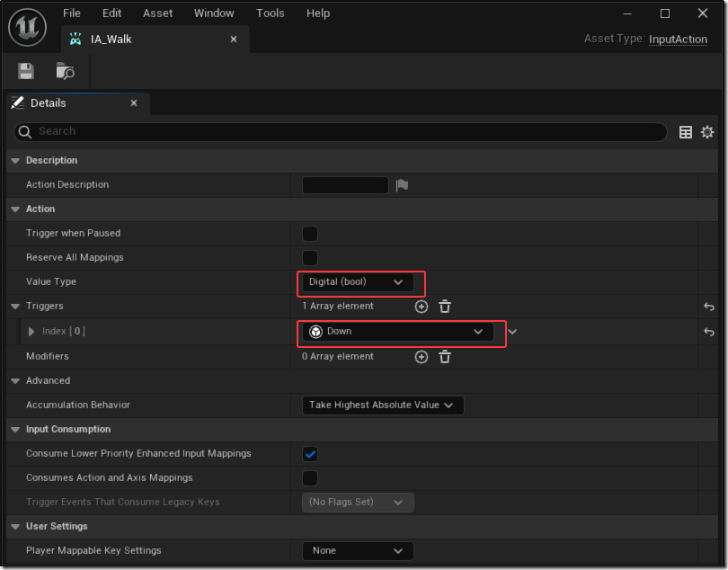Open the File menu
Viewport: 728px width, 570px height.
click(72, 13)
